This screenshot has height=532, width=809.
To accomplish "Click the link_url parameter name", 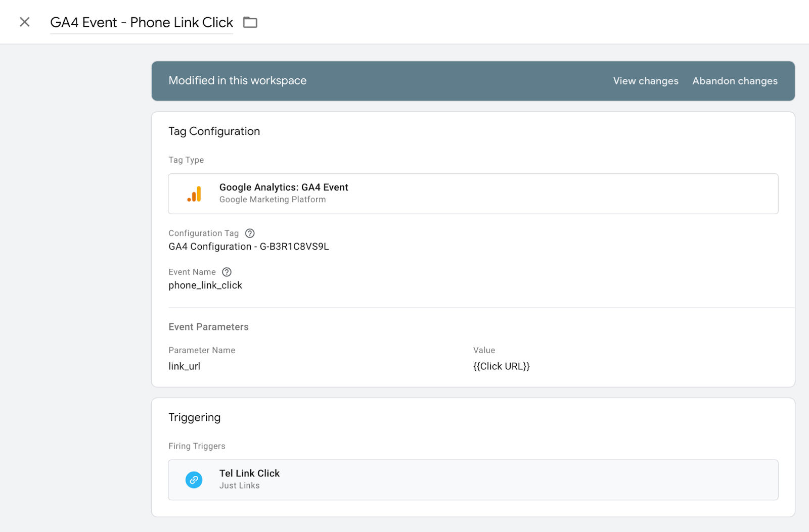I will (185, 366).
